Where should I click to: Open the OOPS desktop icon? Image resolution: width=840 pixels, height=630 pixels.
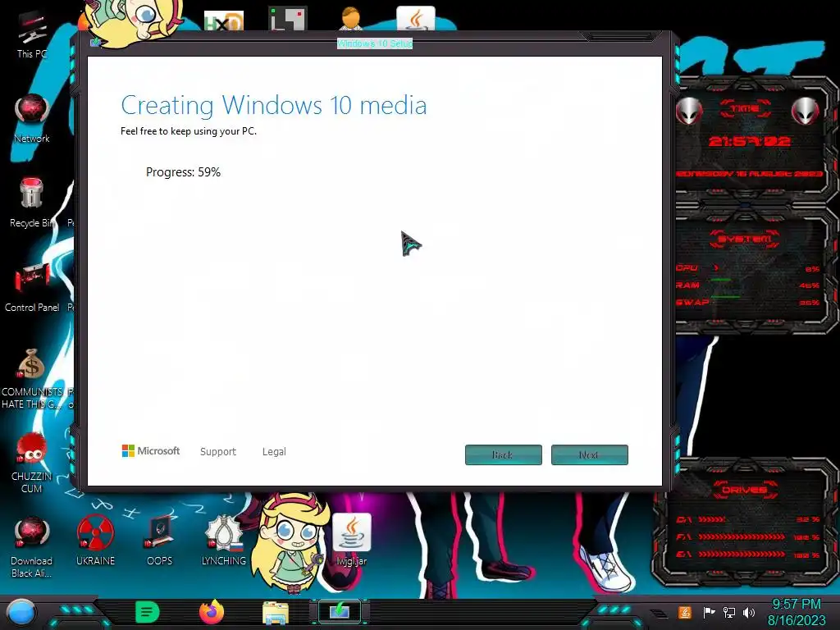(160, 540)
